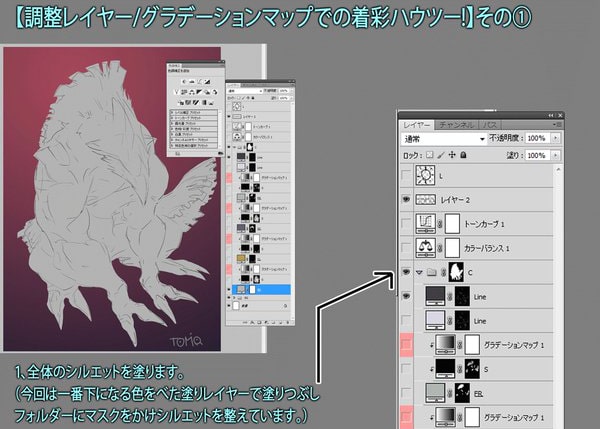Show the カラーバランス 1 layer
Viewport: 600px width, 429px height.
406,248
